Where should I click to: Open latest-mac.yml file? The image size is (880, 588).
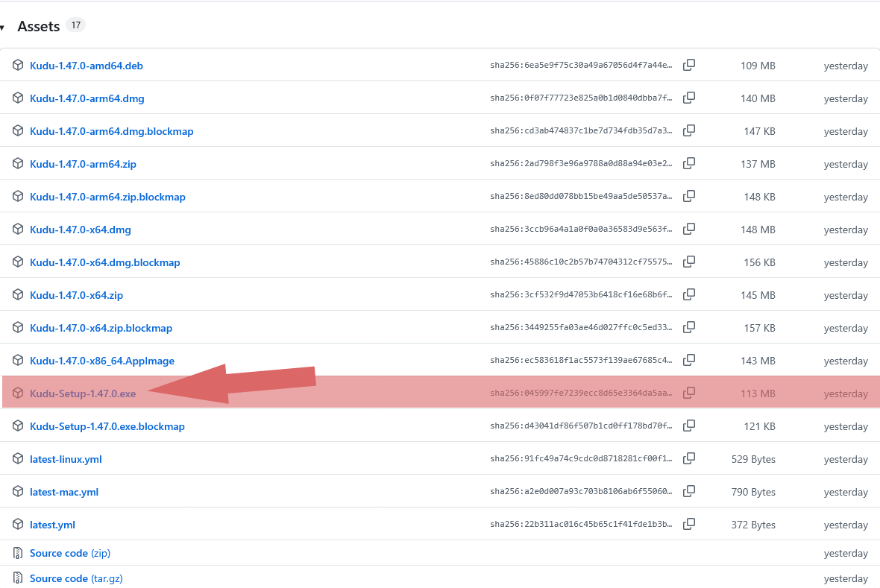[64, 492]
